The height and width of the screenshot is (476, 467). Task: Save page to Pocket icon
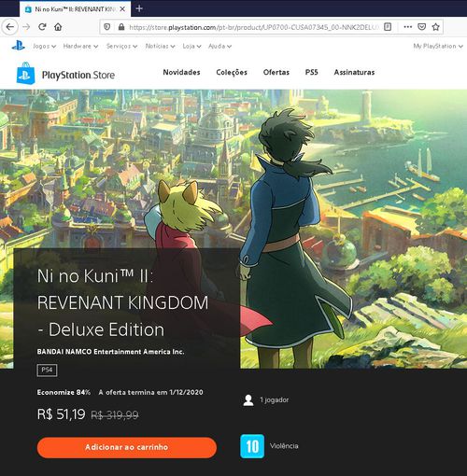pyautogui.click(x=421, y=27)
